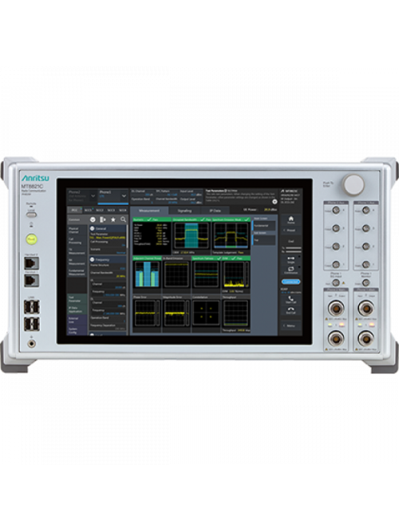
Task: Open the Phase Error graph
Action: (x=147, y=313)
